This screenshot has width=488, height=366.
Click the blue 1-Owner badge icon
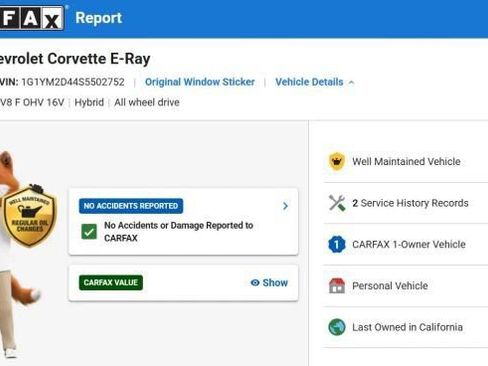click(337, 244)
